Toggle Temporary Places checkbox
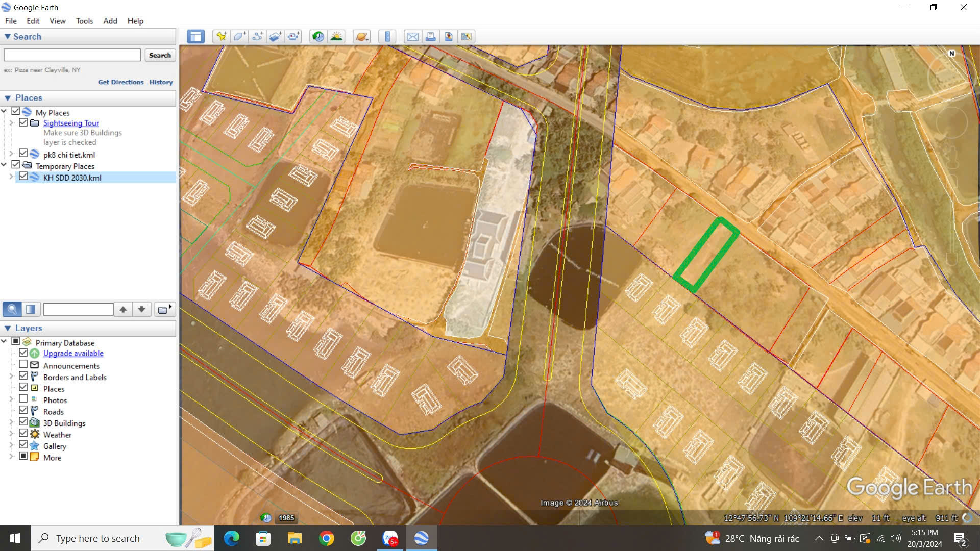Image resolution: width=980 pixels, height=551 pixels. (x=16, y=165)
